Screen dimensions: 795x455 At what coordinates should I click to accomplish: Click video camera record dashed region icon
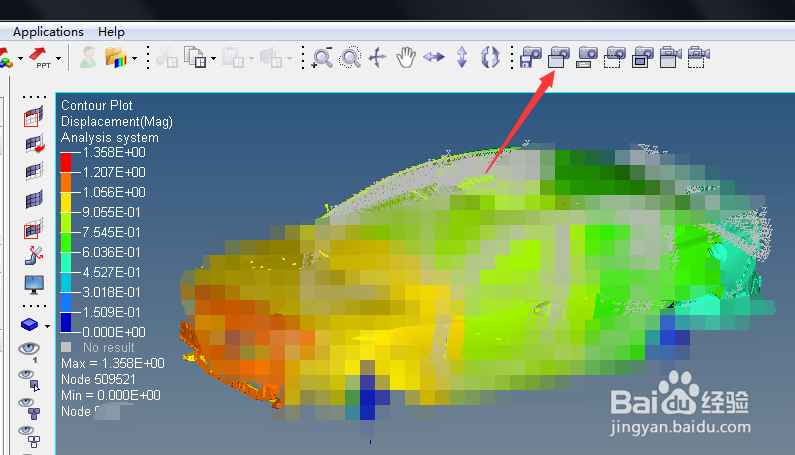pyautogui.click(x=699, y=57)
